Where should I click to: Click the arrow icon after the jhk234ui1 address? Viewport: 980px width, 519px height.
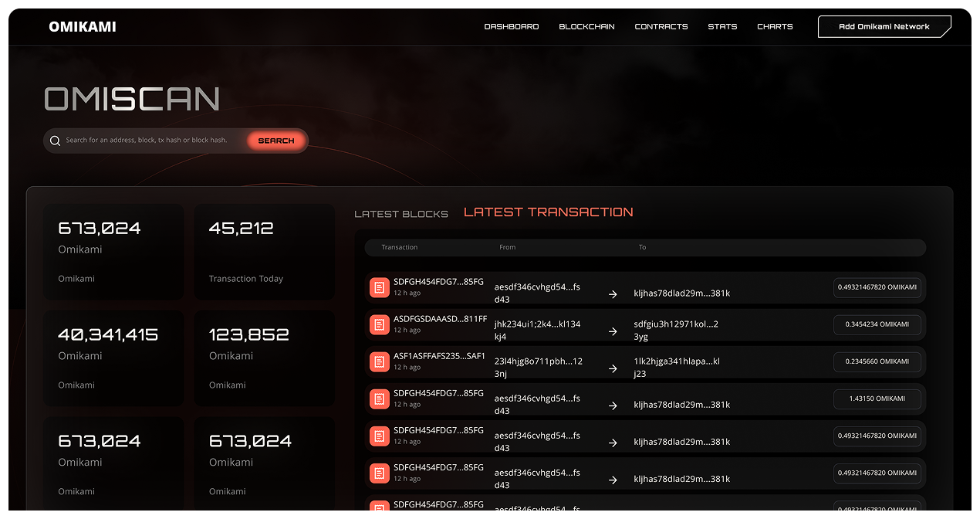point(613,331)
